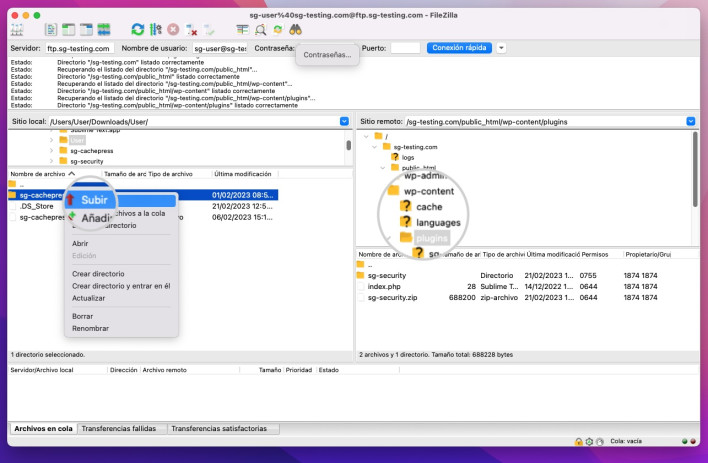This screenshot has height=463, width=708.
Task: Toggle the message log display icon
Action: click(51, 30)
